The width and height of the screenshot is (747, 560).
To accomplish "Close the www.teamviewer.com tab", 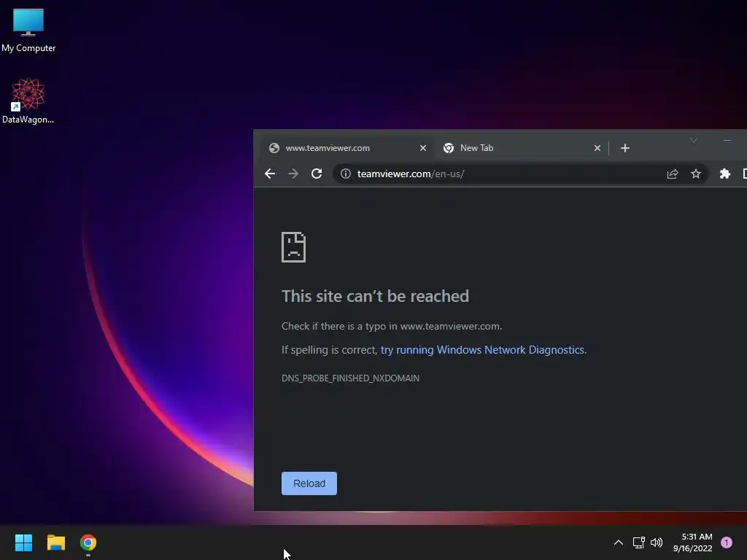I will tap(422, 148).
